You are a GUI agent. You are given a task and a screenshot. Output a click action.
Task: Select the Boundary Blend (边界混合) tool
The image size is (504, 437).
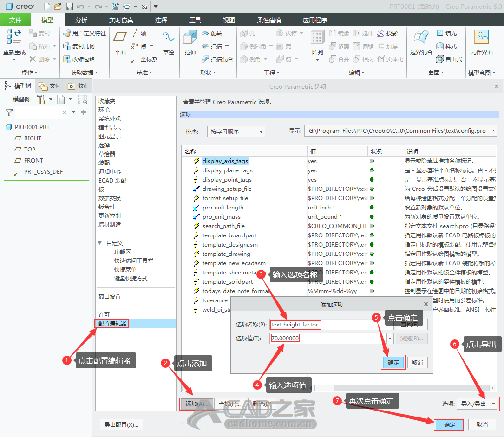click(421, 42)
